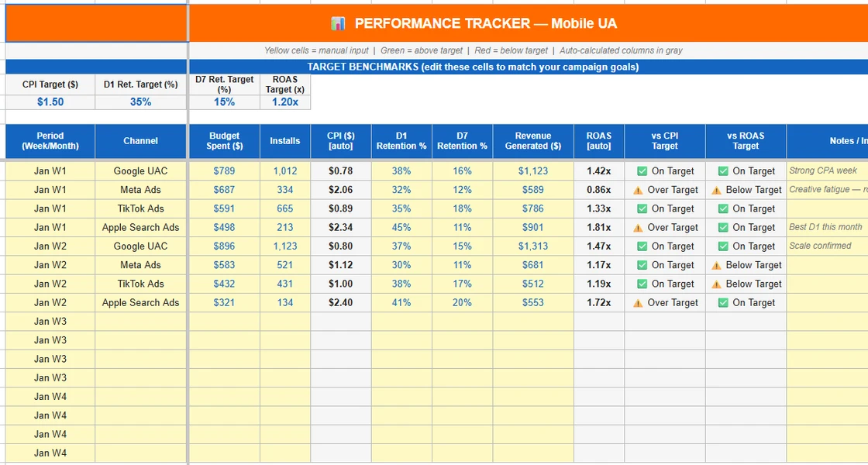
Task: Click the D7 Retention % column header
Action: [462, 141]
